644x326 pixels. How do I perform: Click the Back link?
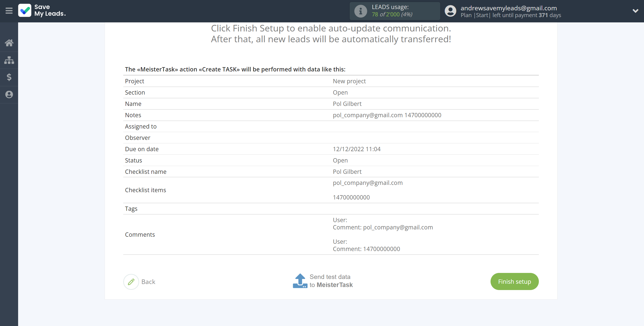pyautogui.click(x=148, y=282)
